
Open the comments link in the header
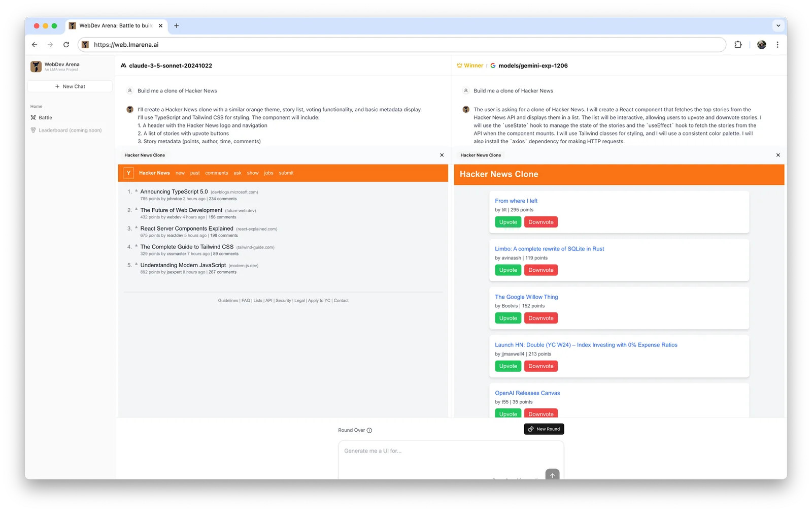click(217, 173)
